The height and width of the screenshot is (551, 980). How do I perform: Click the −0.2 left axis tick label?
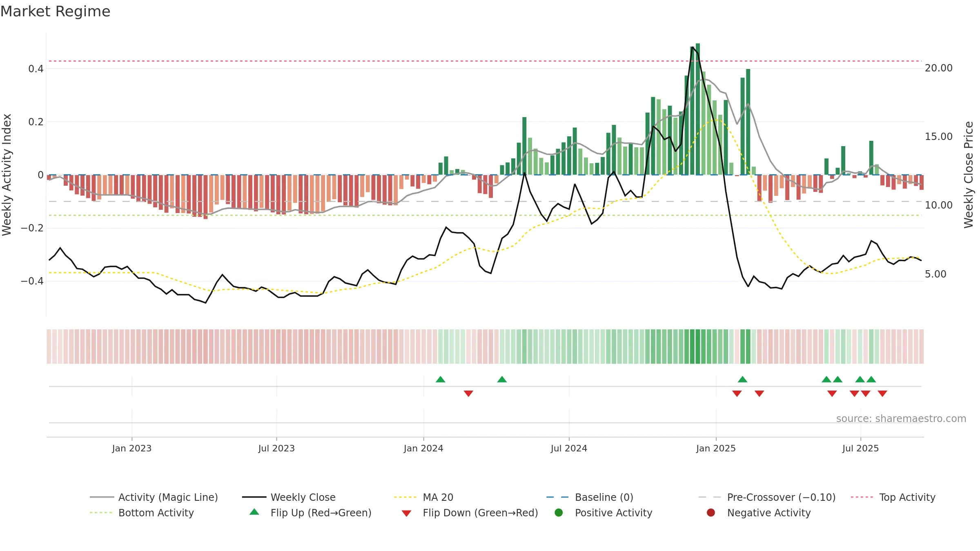32,228
